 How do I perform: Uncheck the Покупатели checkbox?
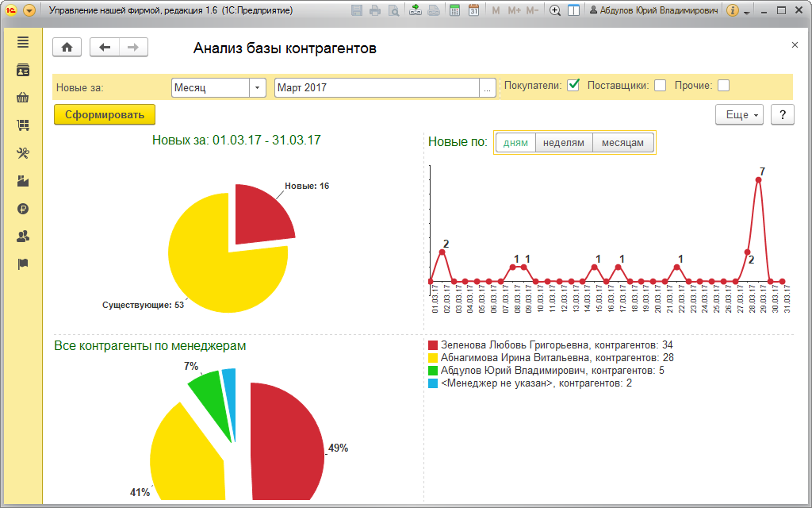coord(573,86)
